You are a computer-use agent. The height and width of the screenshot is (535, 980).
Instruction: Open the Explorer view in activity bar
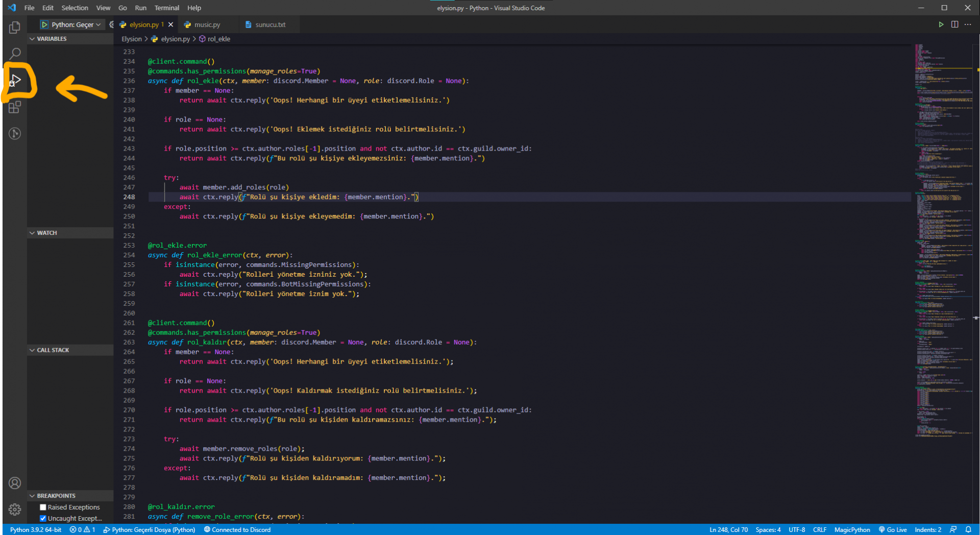click(15, 27)
